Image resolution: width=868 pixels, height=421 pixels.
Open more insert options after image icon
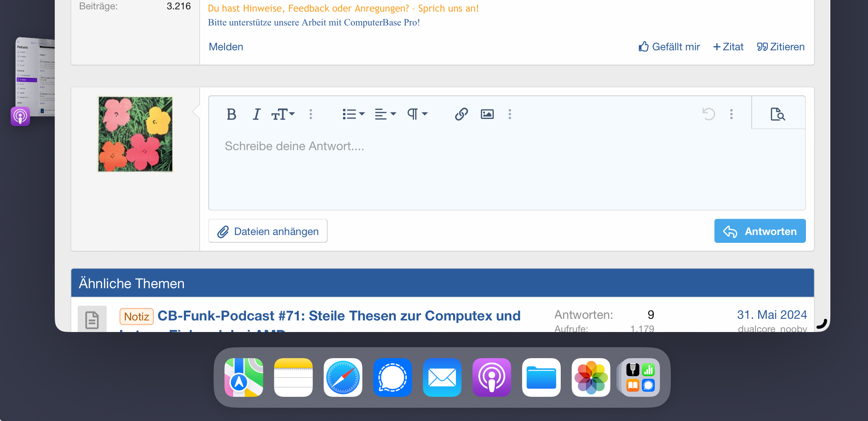click(x=510, y=114)
